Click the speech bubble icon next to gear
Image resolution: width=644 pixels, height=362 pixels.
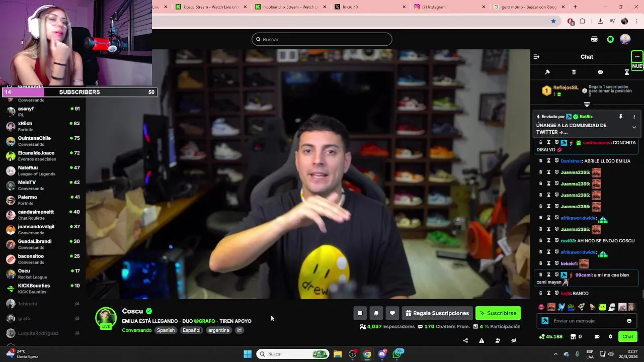coord(597,337)
